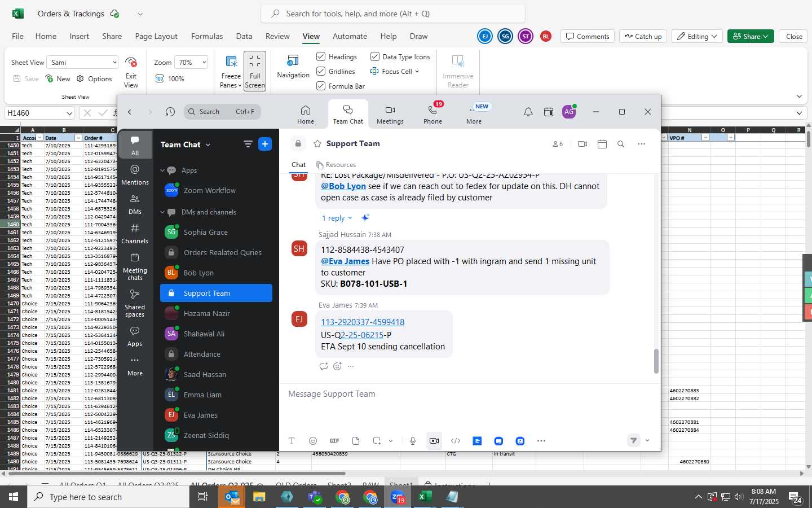Open Channels in the Zoom sidebar
This screenshot has height=508, width=812.
click(135, 234)
